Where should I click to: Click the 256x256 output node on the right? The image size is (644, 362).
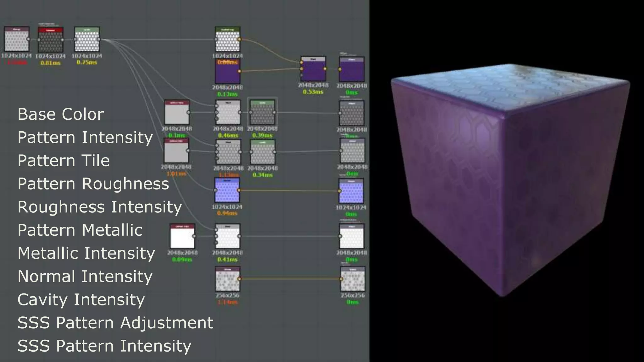(353, 279)
